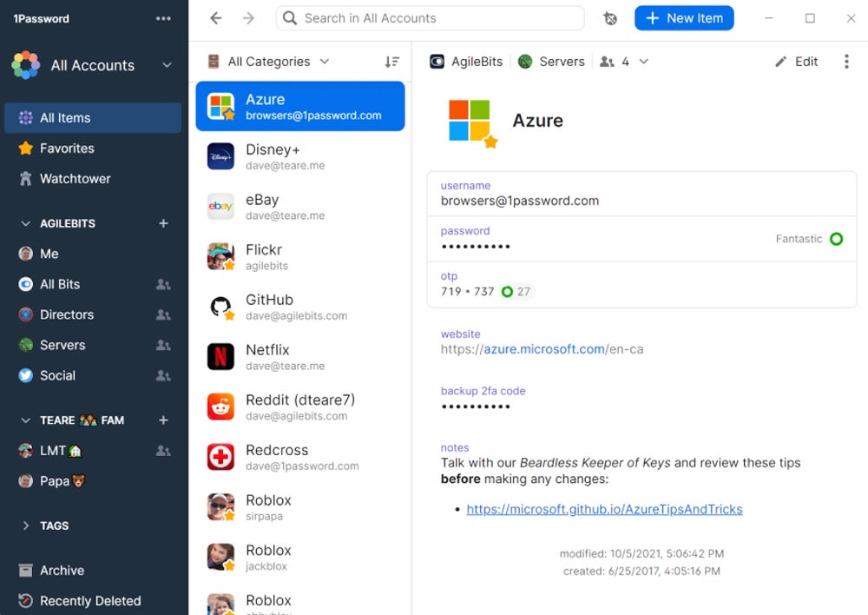Click the Edit button
This screenshot has height=615, width=868.
point(797,62)
